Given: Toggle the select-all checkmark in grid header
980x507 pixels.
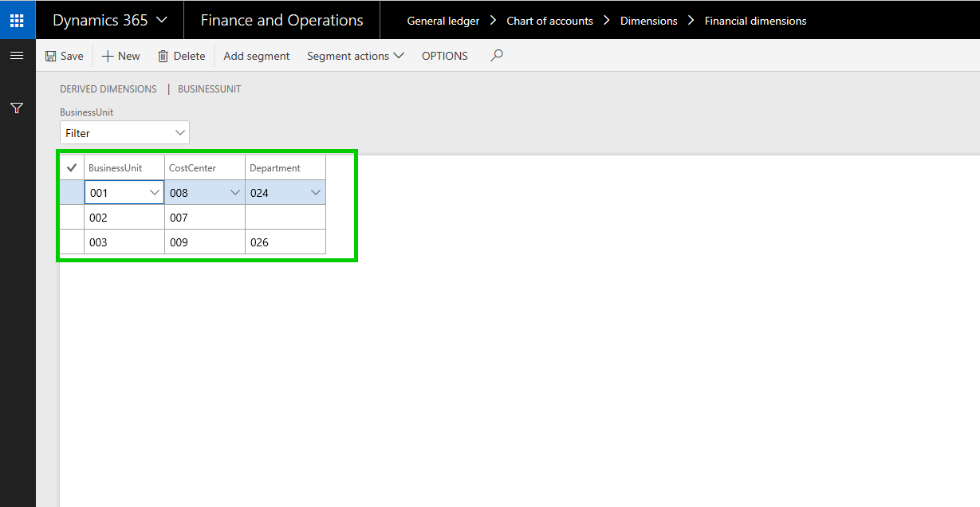Looking at the screenshot, I should tap(72, 168).
